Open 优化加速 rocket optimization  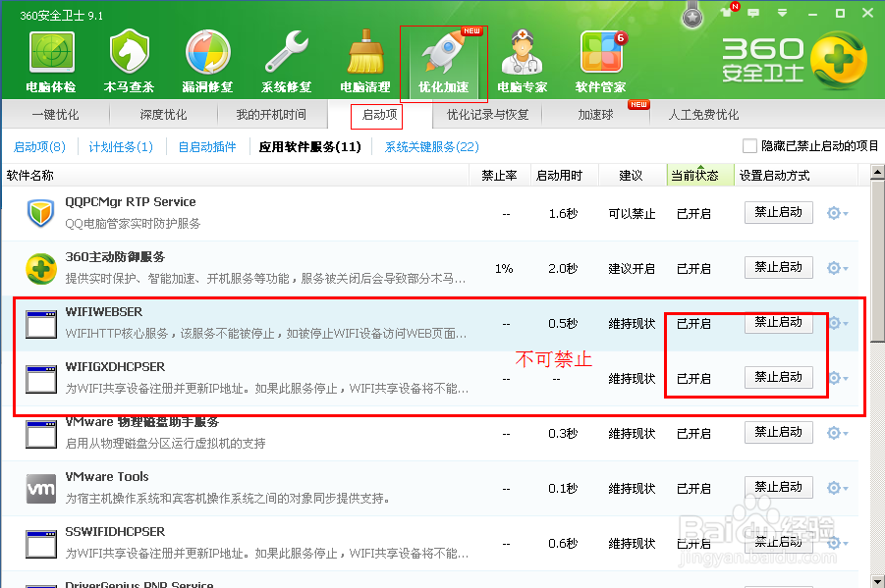coord(444,62)
